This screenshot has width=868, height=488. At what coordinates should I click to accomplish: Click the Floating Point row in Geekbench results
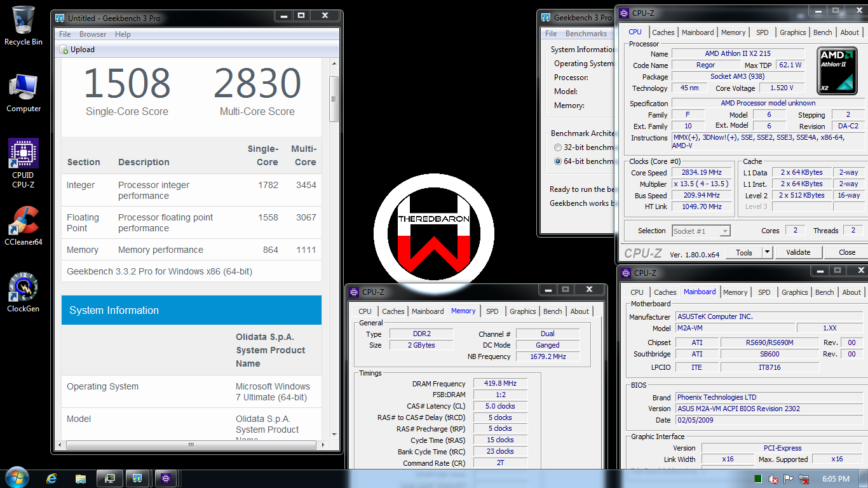click(191, 222)
